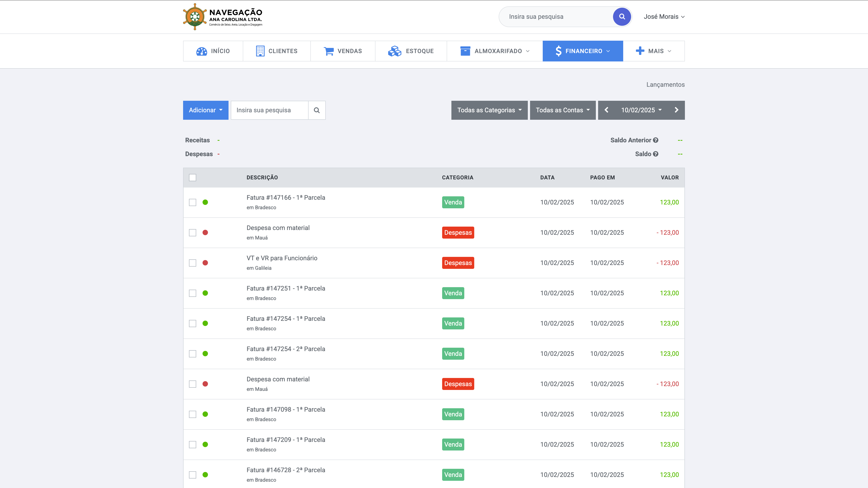The width and height of the screenshot is (868, 488).
Task: Go to the Vendas tab
Action: click(x=343, y=51)
